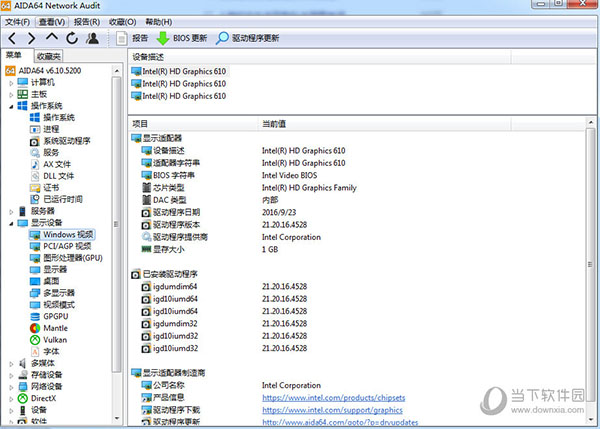Open AX 文件 in the tree
600x429 pixels.
(51, 164)
